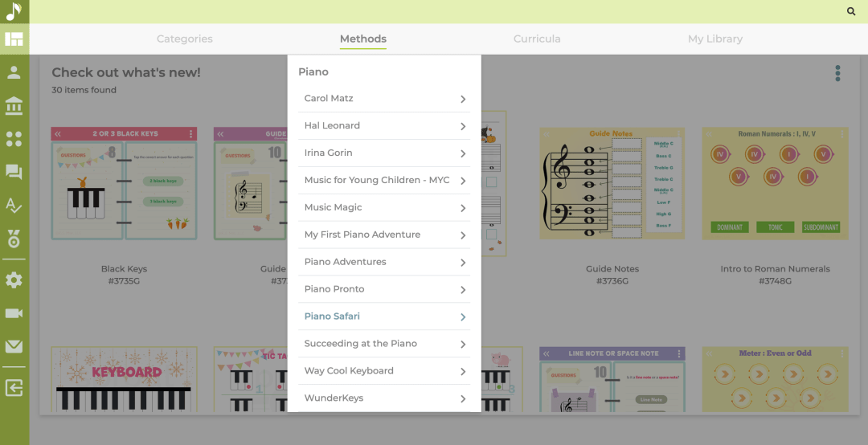This screenshot has height=445, width=868.
Task: Expand Irina Gorin chevron arrow
Action: 463,153
